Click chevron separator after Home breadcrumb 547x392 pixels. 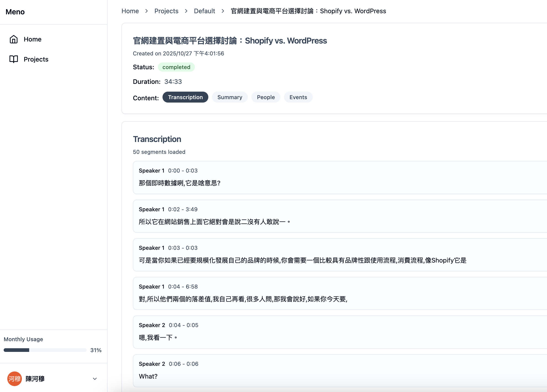pyautogui.click(x=146, y=11)
